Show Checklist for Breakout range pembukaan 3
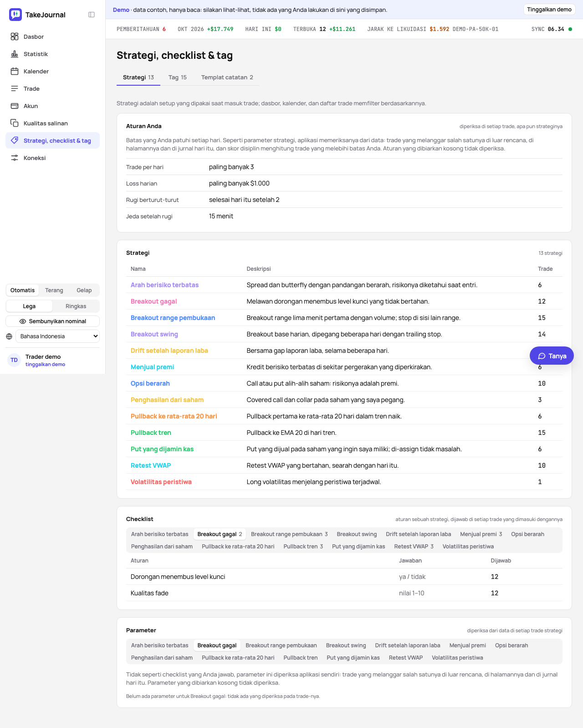This screenshot has width=583, height=728. (x=289, y=534)
